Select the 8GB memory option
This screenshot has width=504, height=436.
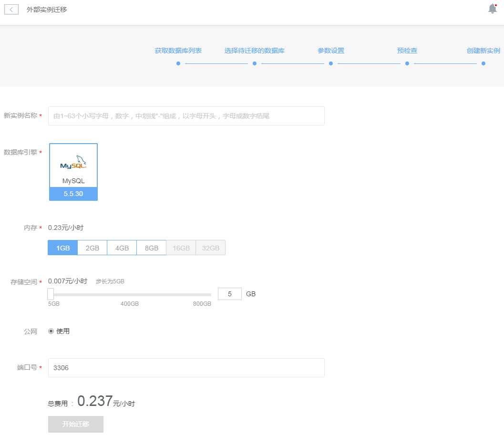click(151, 248)
